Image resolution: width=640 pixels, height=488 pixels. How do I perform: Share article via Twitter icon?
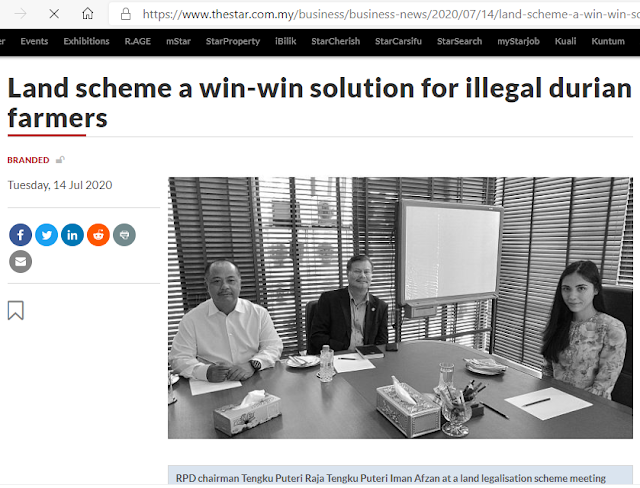47,235
